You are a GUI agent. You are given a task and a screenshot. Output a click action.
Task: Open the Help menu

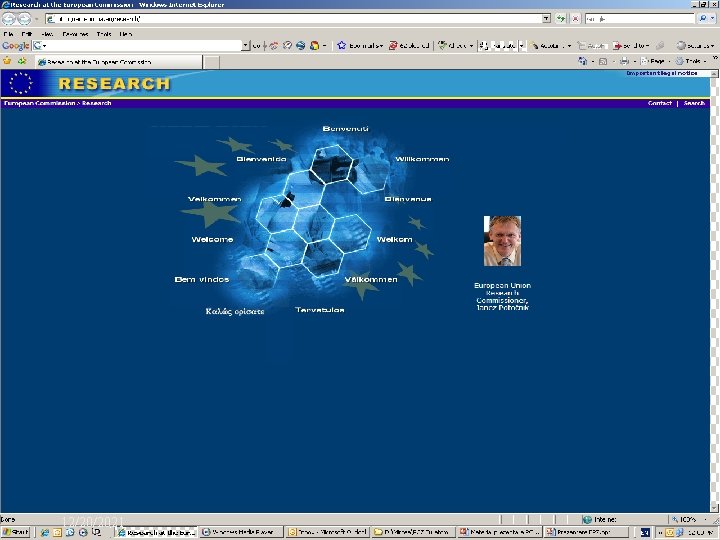point(125,34)
